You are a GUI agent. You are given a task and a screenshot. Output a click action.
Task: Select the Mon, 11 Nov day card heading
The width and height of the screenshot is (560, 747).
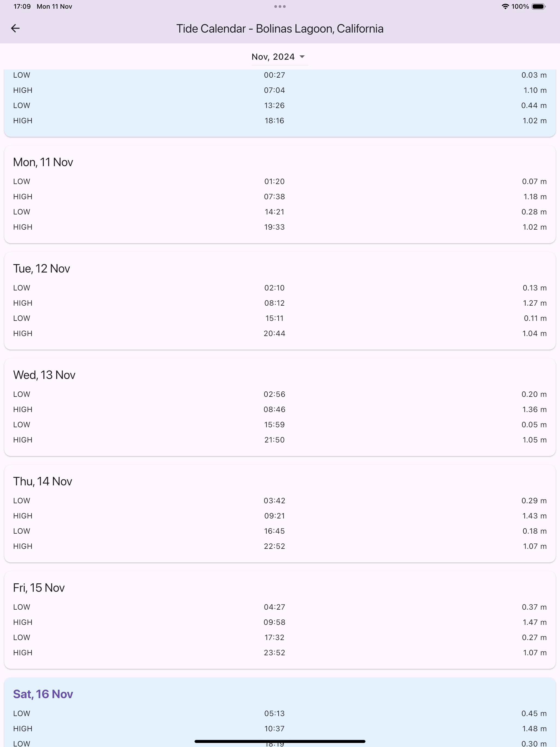[43, 162]
